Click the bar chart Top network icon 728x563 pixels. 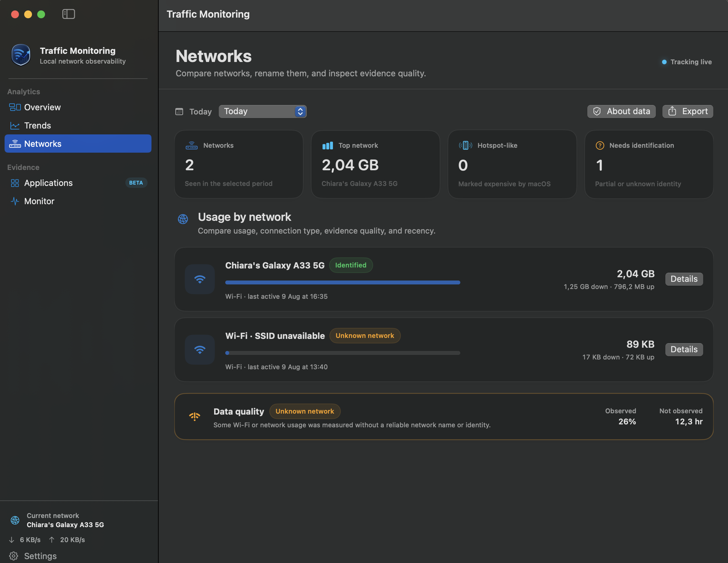coord(328,145)
